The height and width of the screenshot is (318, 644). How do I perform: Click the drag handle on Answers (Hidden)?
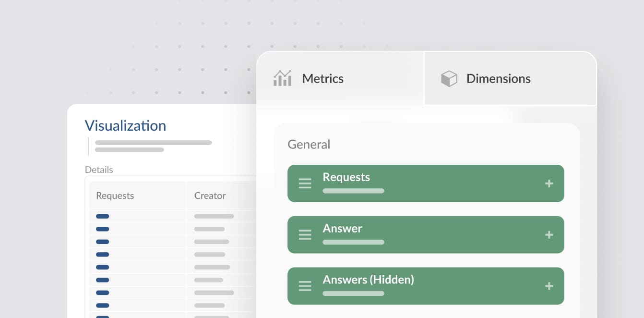[305, 286]
